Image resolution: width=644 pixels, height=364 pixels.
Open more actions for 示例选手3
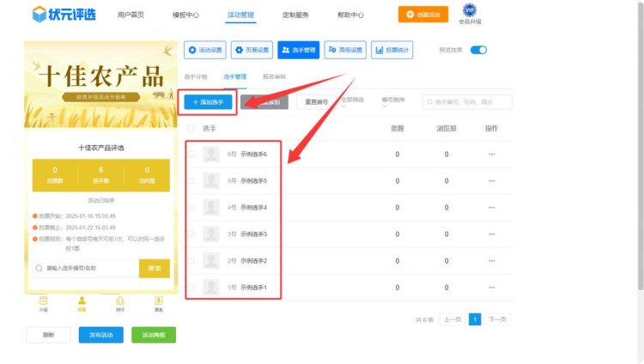pos(491,234)
